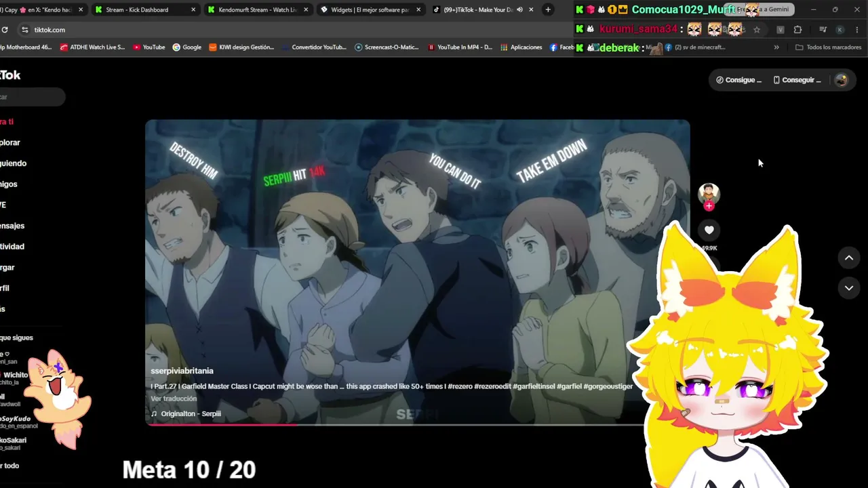Image resolution: width=868 pixels, height=488 pixels.
Task: Click the Conseguir app button
Action: [x=797, y=80]
